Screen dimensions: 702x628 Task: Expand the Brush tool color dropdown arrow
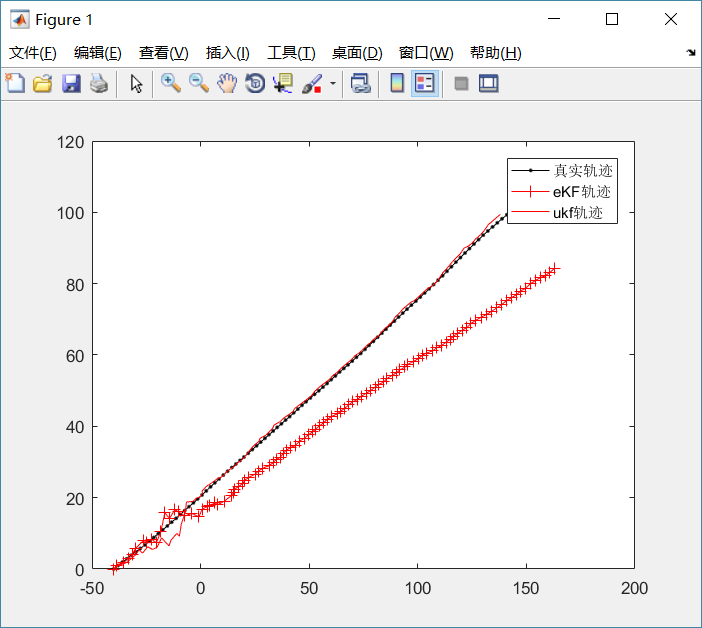tap(332, 84)
